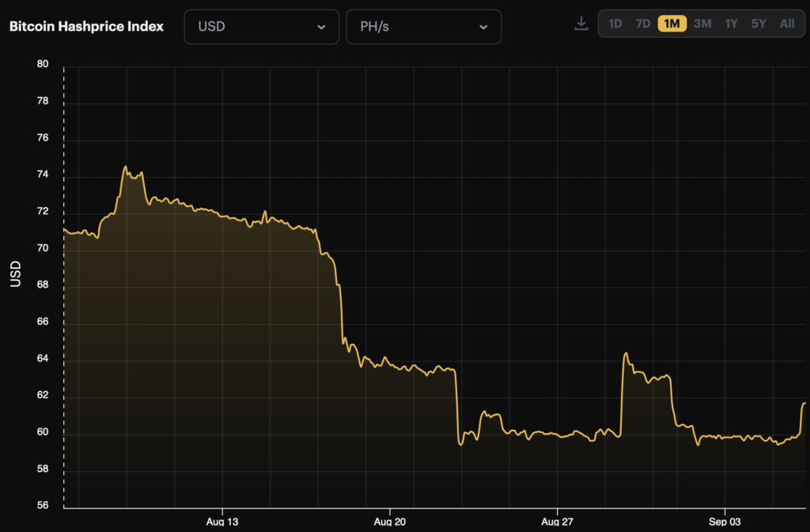Click the Bitcoin Hashprice Index title
The image size is (810, 532).
[86, 26]
